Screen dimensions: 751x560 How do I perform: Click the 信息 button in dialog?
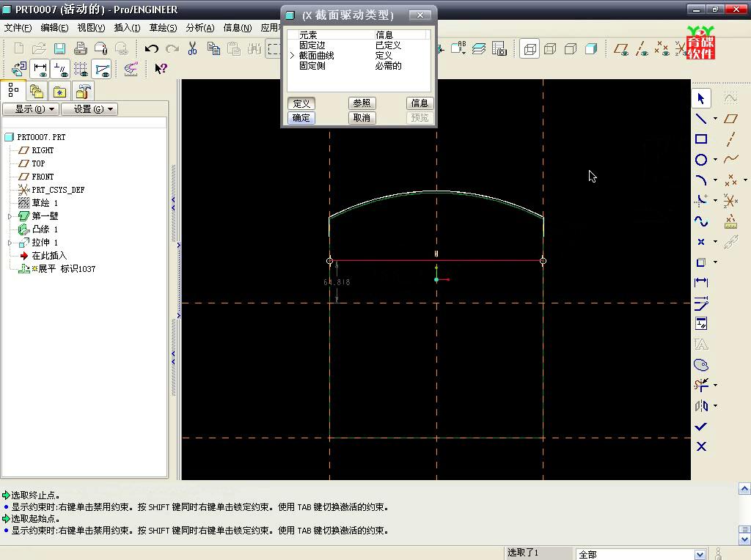tap(420, 103)
